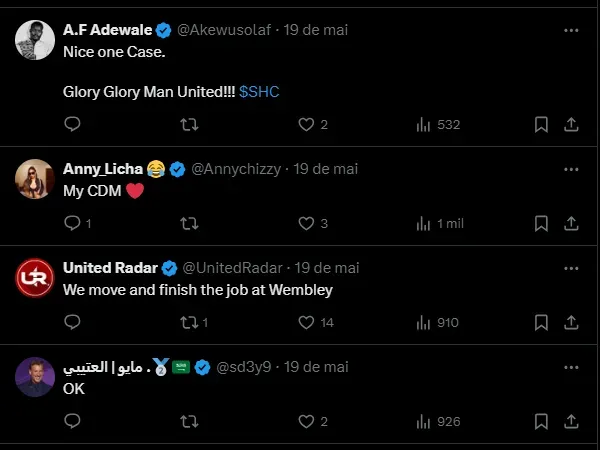
Task: View analytics showing 926 views
Action: pos(437,421)
